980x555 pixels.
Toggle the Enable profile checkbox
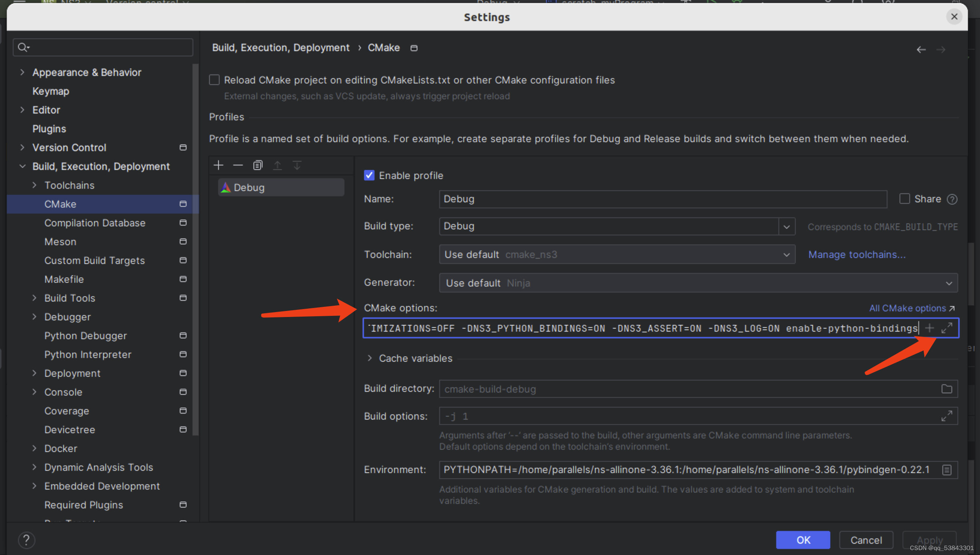click(x=369, y=175)
